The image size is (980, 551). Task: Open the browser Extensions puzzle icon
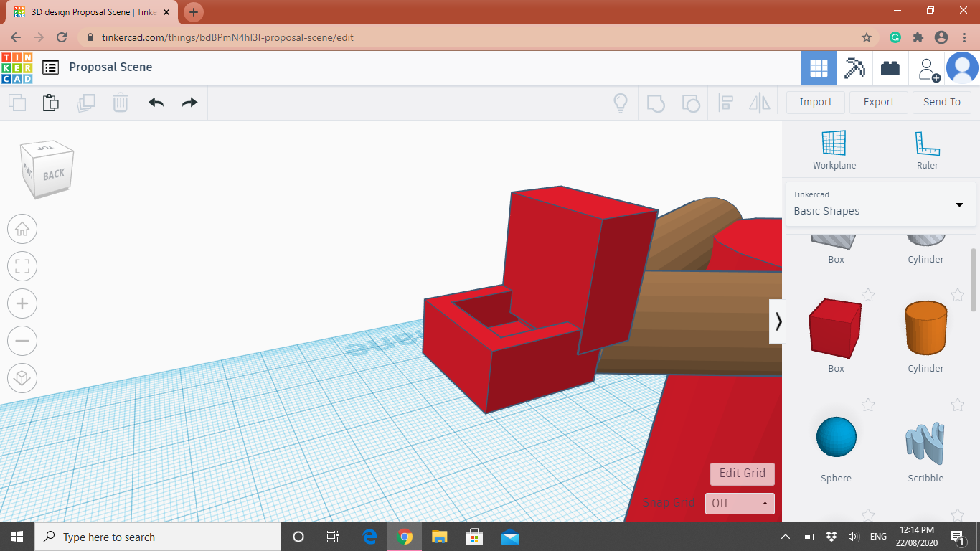pos(918,37)
